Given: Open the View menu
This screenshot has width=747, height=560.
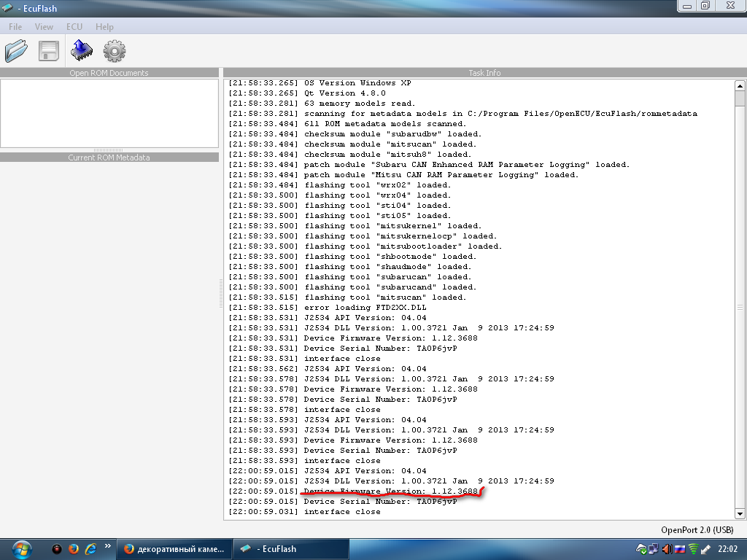Looking at the screenshot, I should [x=44, y=27].
